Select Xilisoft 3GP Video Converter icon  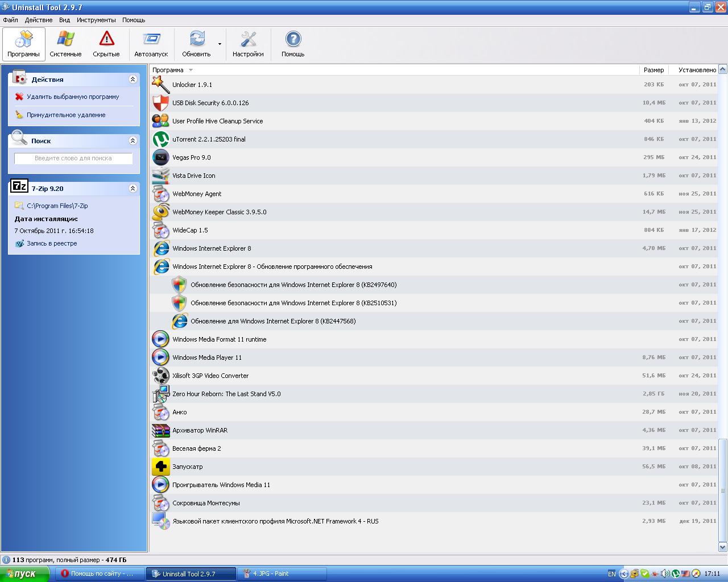click(x=161, y=376)
